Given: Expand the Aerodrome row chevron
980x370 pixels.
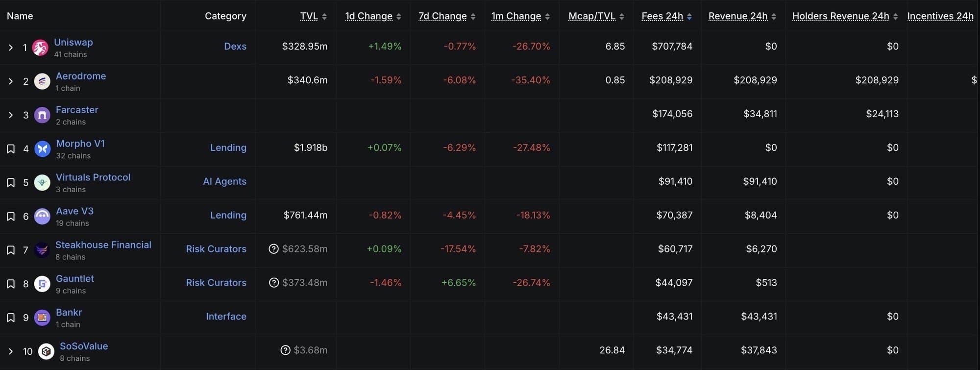Looking at the screenshot, I should [11, 81].
